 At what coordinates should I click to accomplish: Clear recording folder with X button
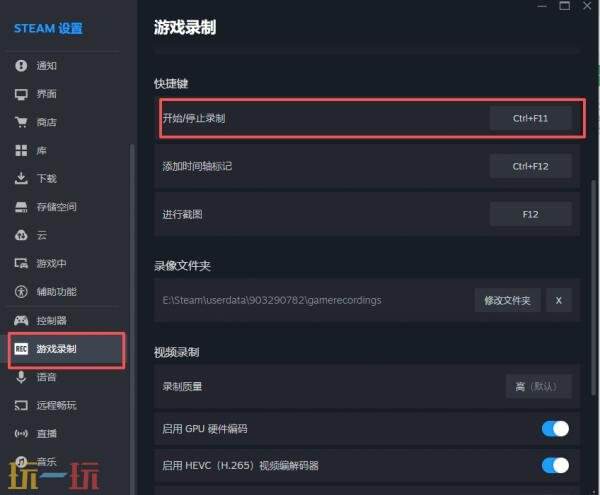(x=559, y=300)
